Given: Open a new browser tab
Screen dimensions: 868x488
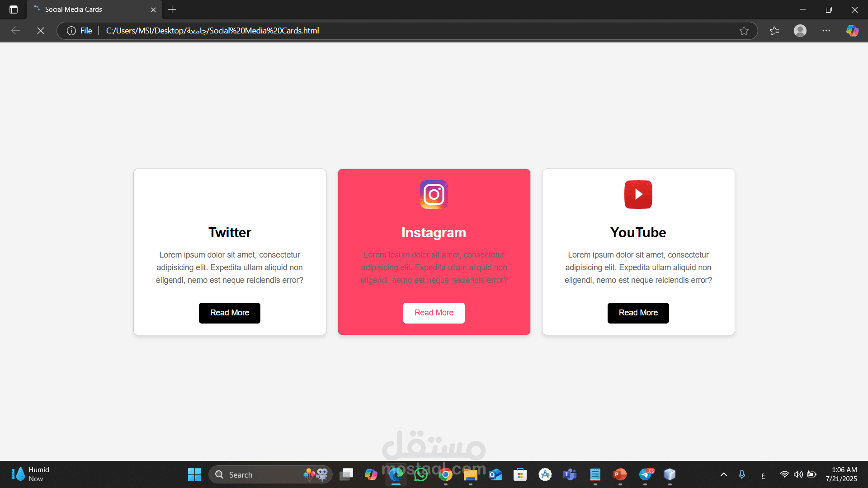Looking at the screenshot, I should coord(172,9).
